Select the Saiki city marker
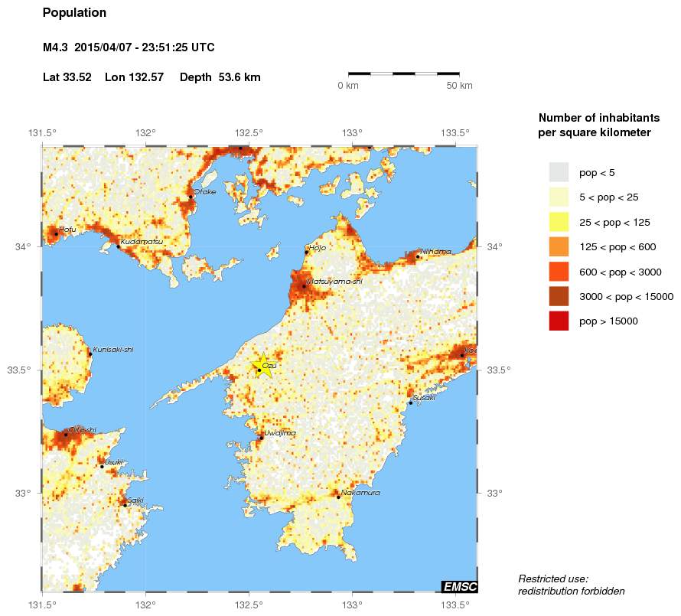681x616 pixels. point(125,505)
